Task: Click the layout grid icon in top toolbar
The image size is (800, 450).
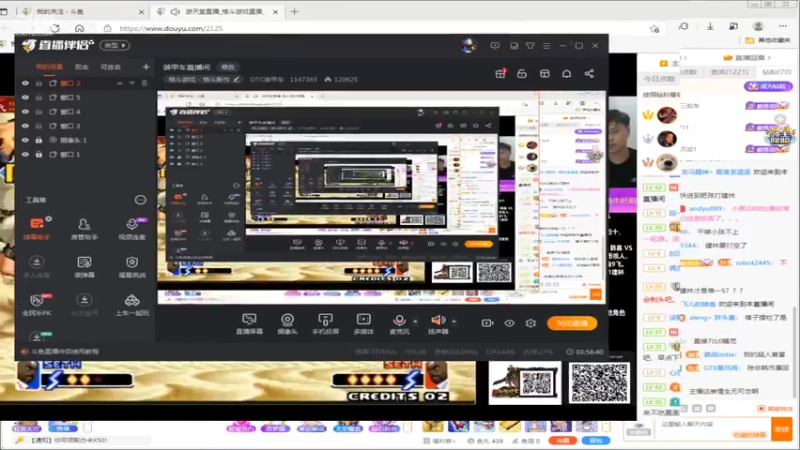Action: click(545, 74)
